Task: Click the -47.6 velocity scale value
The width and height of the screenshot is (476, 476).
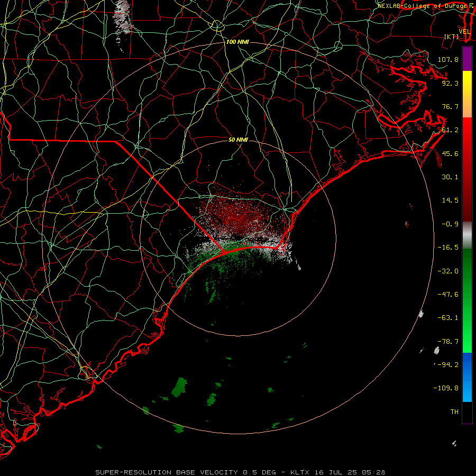Action: coord(448,295)
